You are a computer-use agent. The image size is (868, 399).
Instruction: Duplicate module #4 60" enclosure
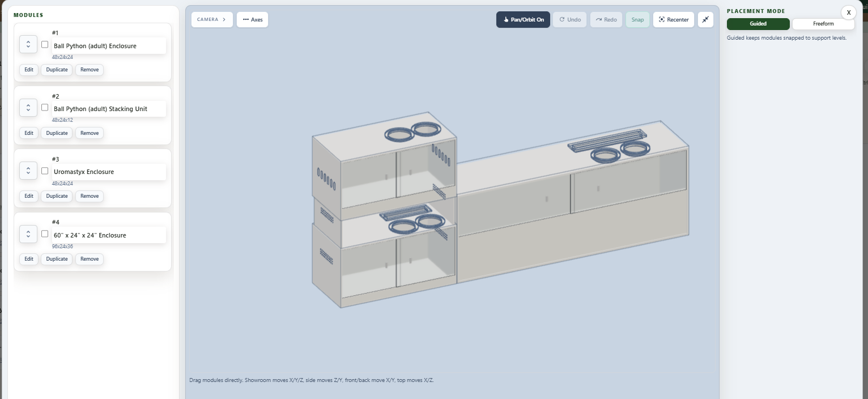[x=57, y=259]
